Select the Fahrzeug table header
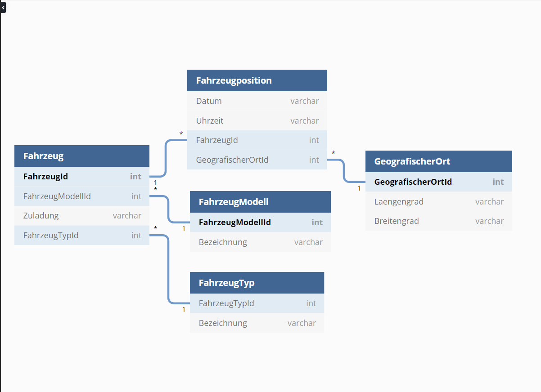The height and width of the screenshot is (392, 541). tap(82, 156)
